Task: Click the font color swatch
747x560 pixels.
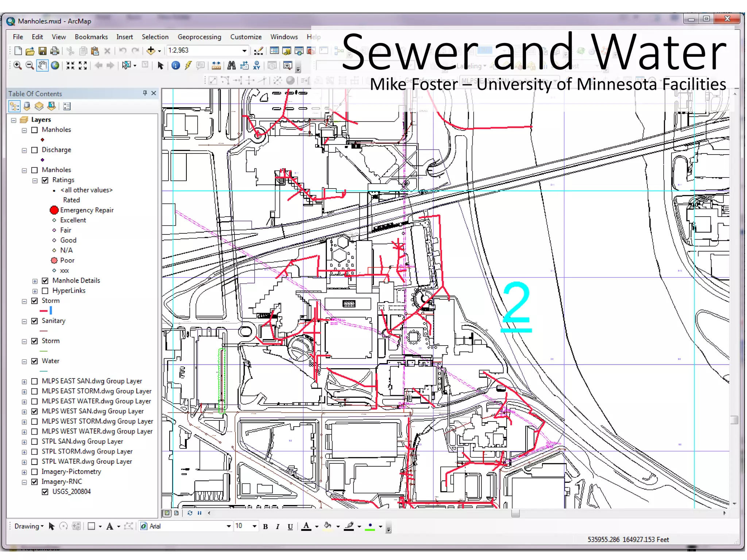Action: coord(306,526)
